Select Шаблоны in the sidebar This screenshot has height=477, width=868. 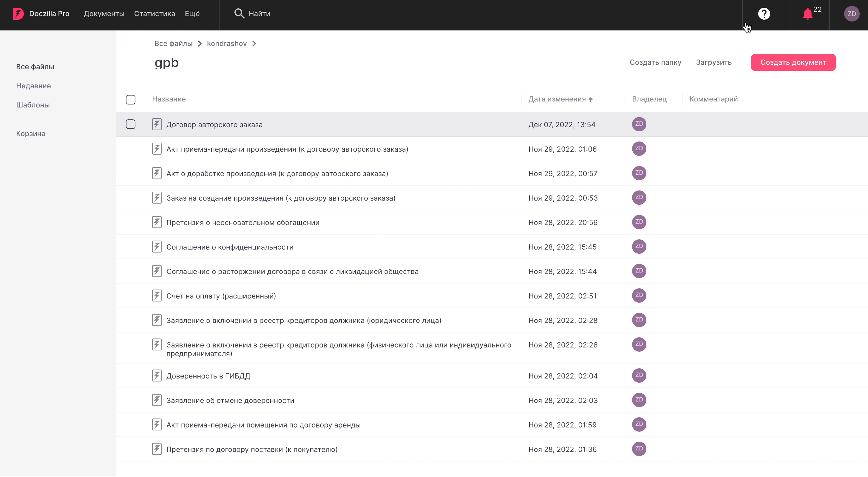(33, 105)
